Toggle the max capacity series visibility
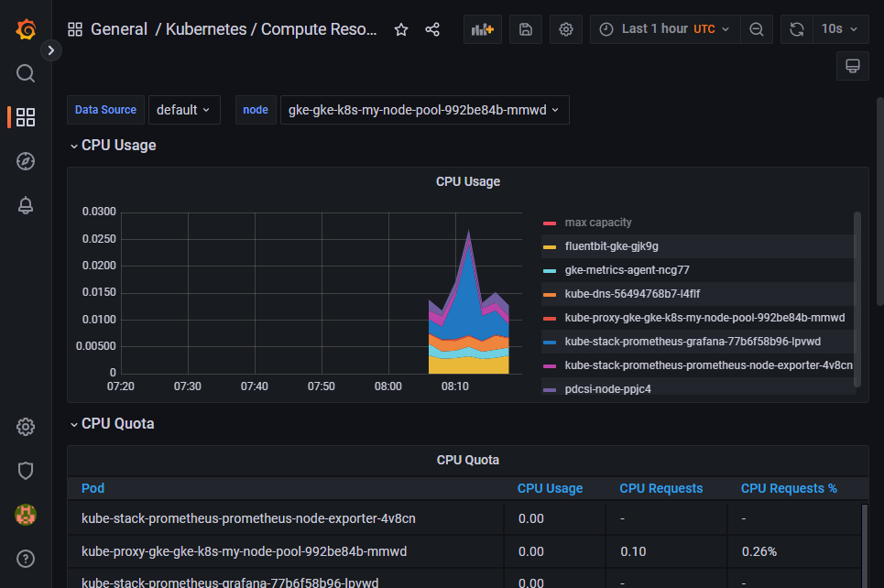Screen dimensions: 884x588 click(597, 222)
